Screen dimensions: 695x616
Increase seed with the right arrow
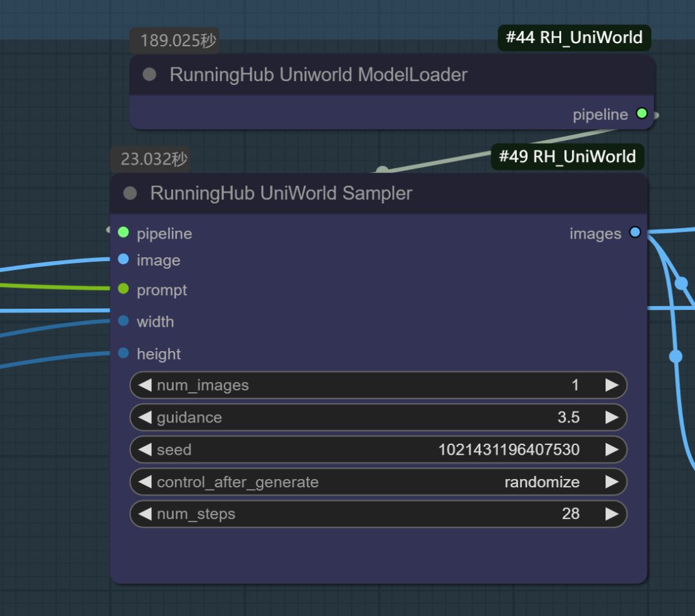pyautogui.click(x=612, y=449)
